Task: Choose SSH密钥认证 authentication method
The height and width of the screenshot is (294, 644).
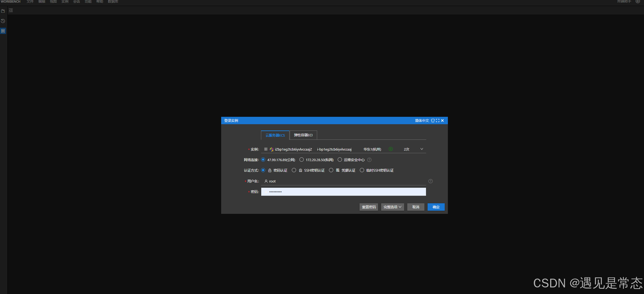Action: [x=294, y=170]
